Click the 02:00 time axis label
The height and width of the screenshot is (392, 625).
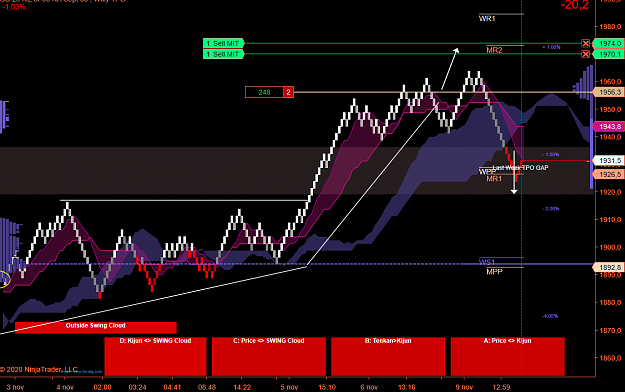pos(102,387)
